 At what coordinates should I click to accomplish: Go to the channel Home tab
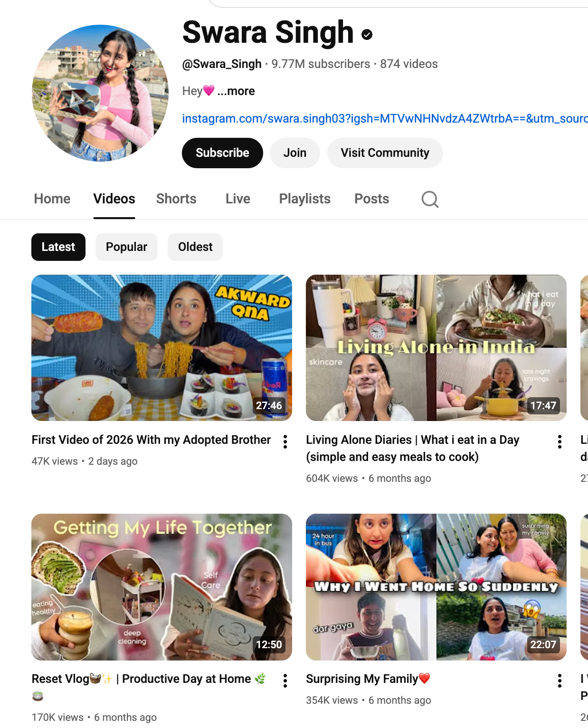(x=52, y=199)
